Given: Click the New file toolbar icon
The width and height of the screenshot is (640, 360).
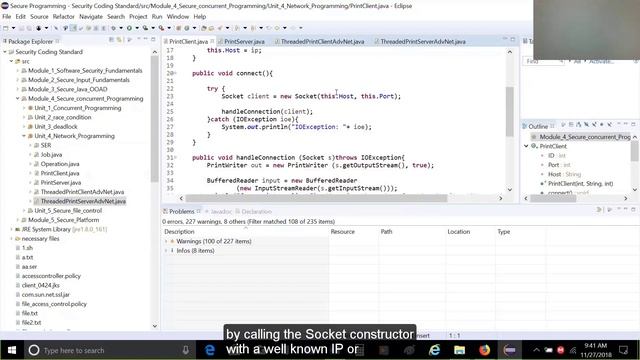Looking at the screenshot, I should tap(6, 28).
